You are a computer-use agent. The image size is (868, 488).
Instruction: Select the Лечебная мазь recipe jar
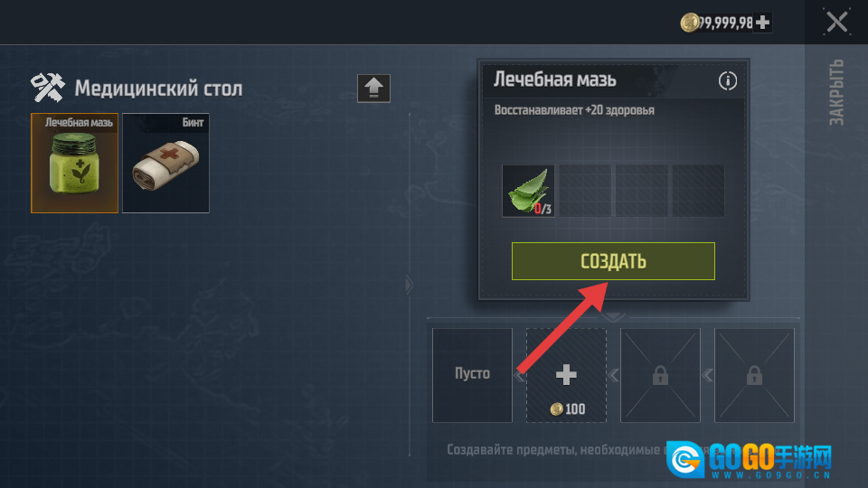pyautogui.click(x=75, y=164)
